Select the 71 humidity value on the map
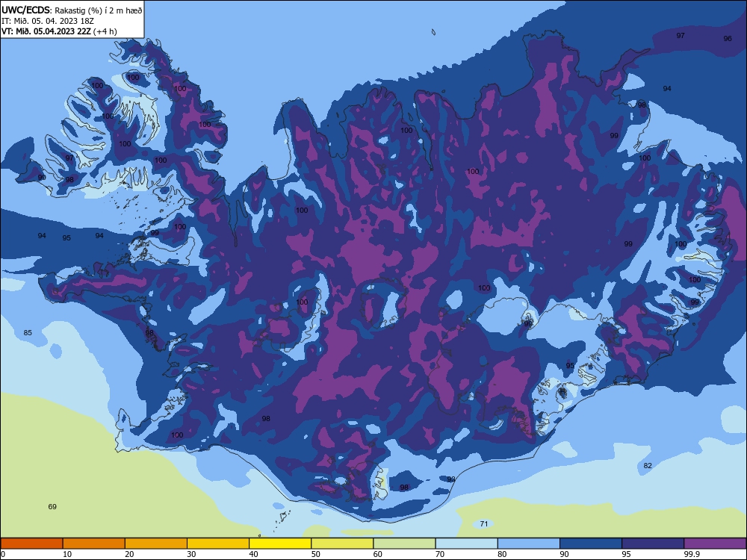Viewport: 747px width, 560px height. 484,524
